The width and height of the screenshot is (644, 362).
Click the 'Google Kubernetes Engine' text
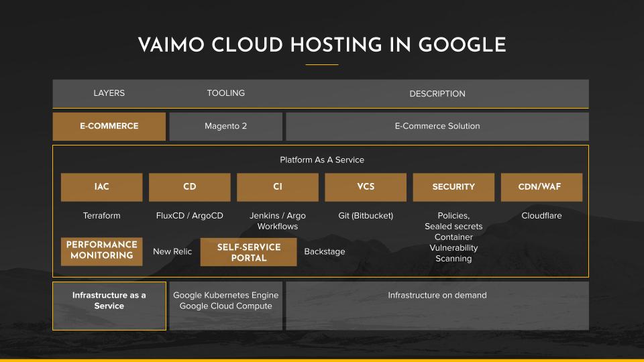226,295
